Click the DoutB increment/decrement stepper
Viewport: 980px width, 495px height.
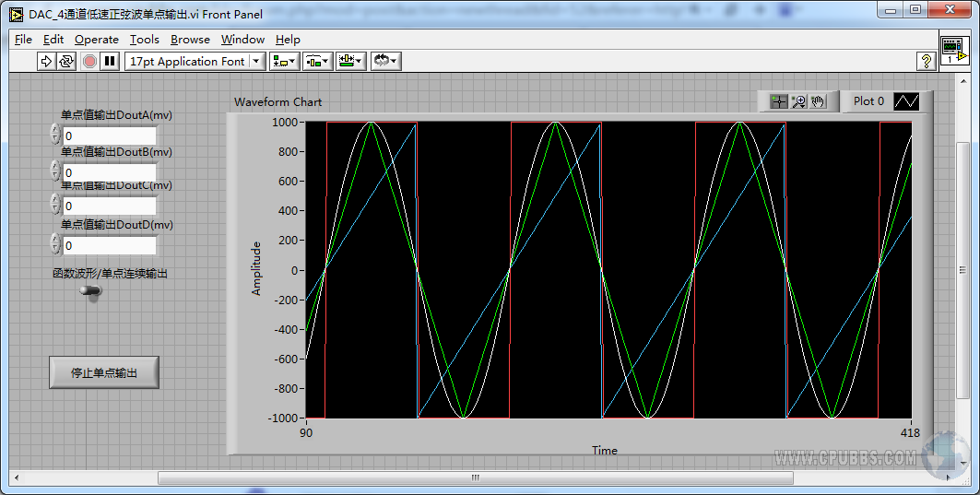pos(55,170)
